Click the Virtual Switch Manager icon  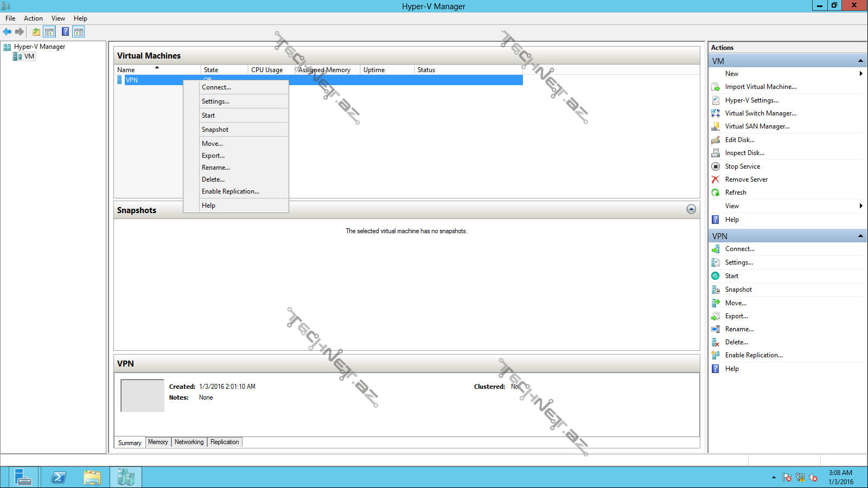716,113
